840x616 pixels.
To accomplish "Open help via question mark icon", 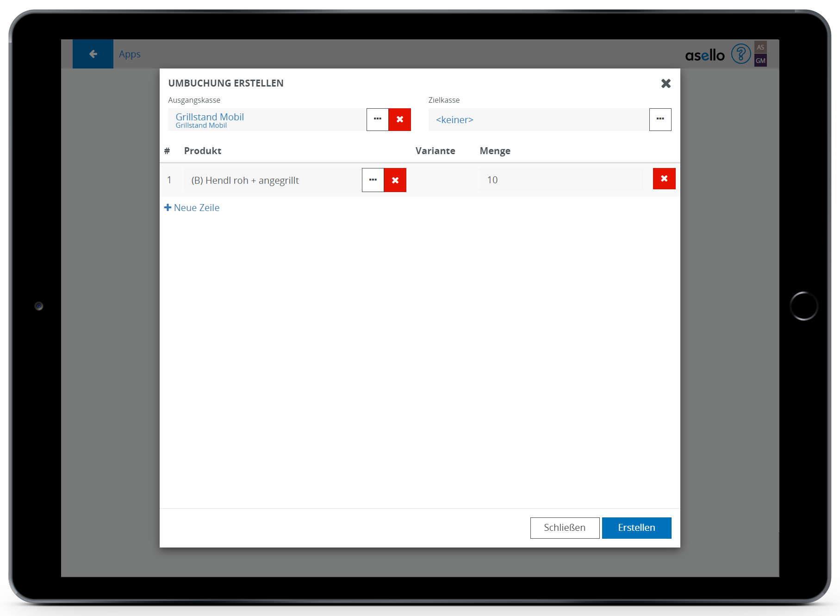I will point(740,54).
